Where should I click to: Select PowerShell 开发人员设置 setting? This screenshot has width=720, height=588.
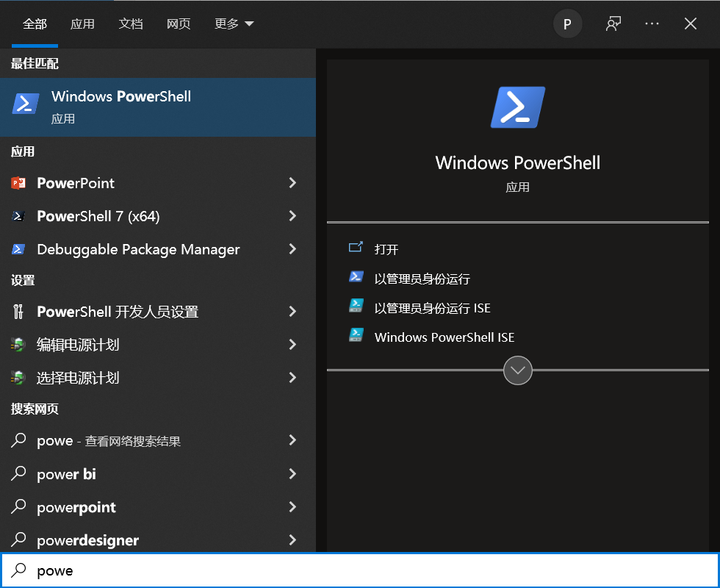point(118,312)
